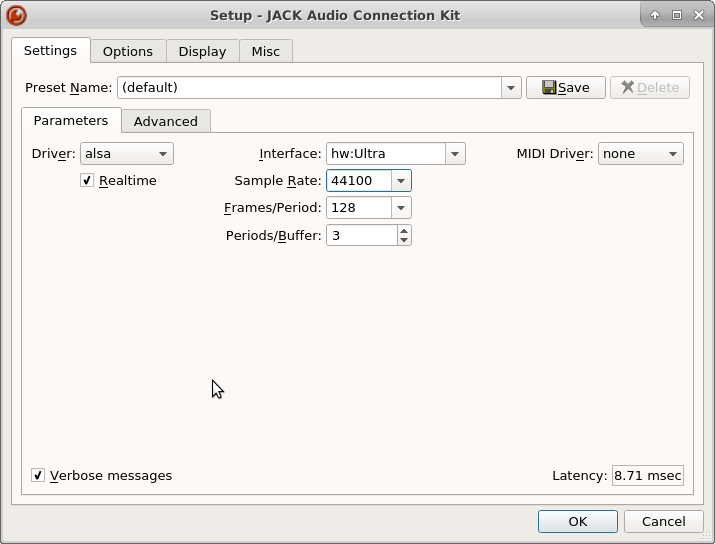The width and height of the screenshot is (715, 544).
Task: Click the Latency 8.71 msec field
Action: (648, 476)
